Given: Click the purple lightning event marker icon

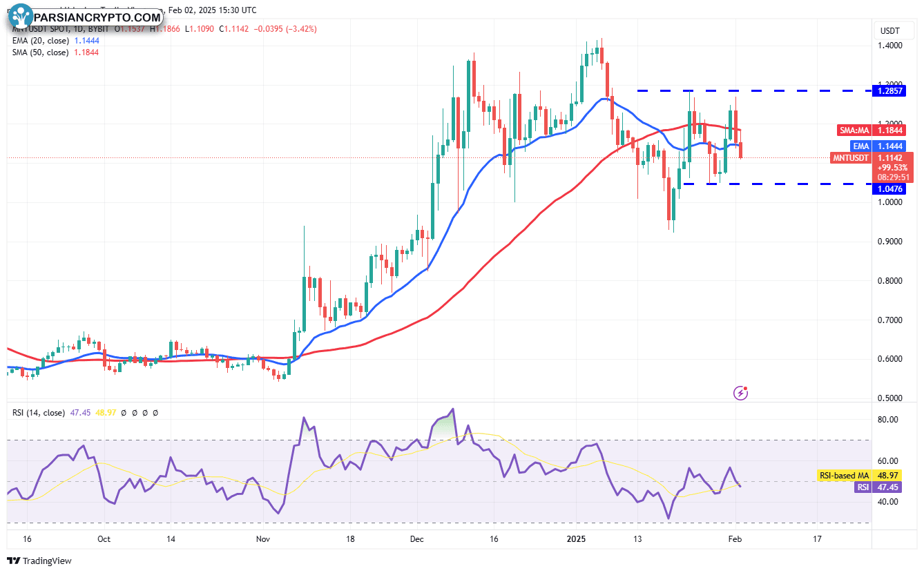Looking at the screenshot, I should pos(740,393).
